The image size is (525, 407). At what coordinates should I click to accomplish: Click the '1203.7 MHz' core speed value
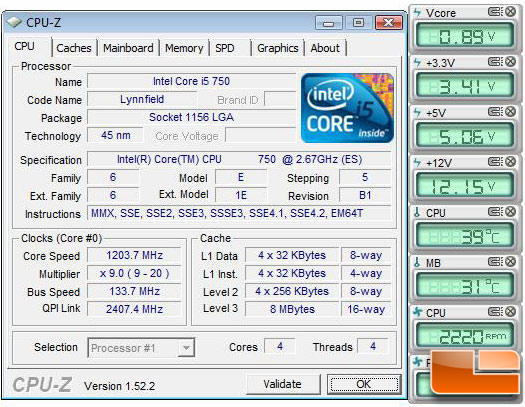[134, 255]
